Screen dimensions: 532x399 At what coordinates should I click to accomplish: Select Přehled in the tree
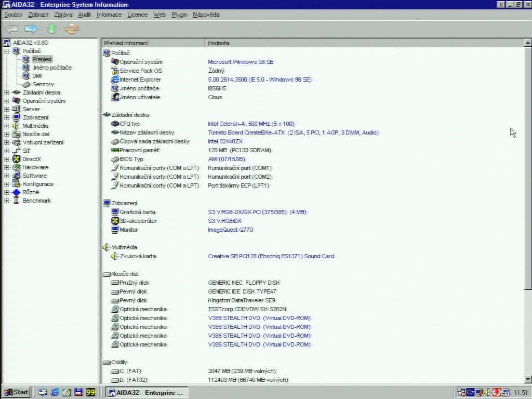coord(42,59)
